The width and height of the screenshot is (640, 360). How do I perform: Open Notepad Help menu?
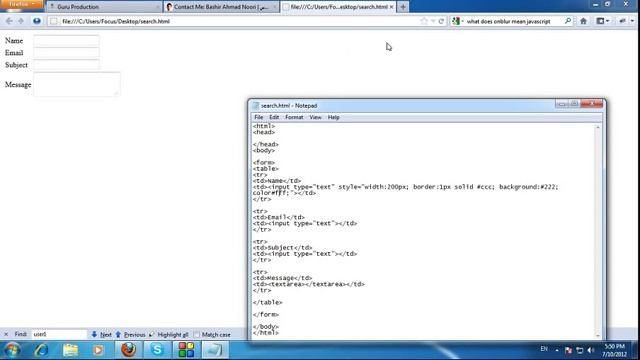pos(333,118)
